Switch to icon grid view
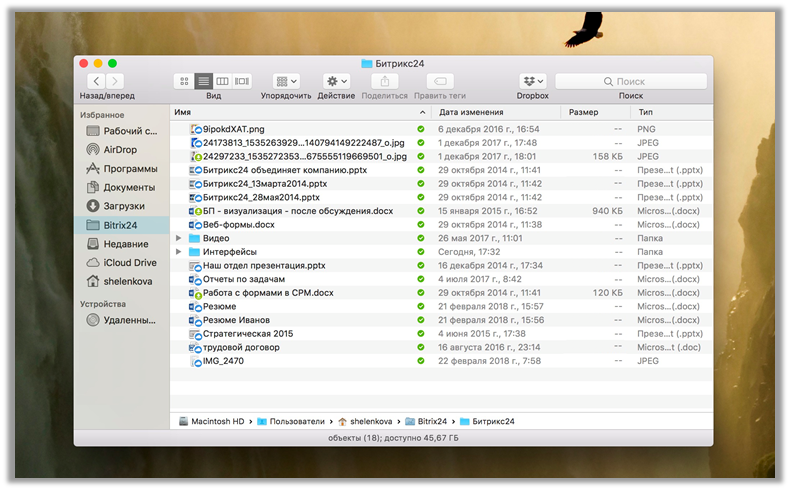The width and height of the screenshot is (790, 490). point(184,81)
